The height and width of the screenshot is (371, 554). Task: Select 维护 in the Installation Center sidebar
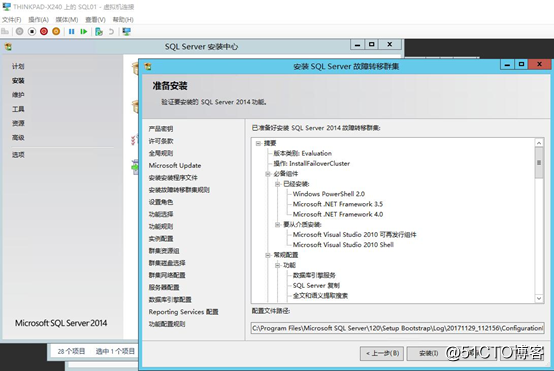(x=18, y=95)
